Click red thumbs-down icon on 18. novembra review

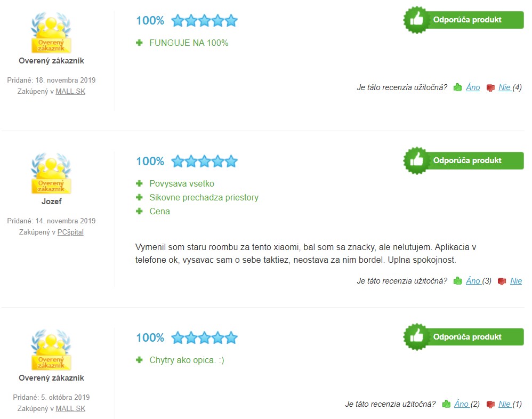[x=490, y=88]
